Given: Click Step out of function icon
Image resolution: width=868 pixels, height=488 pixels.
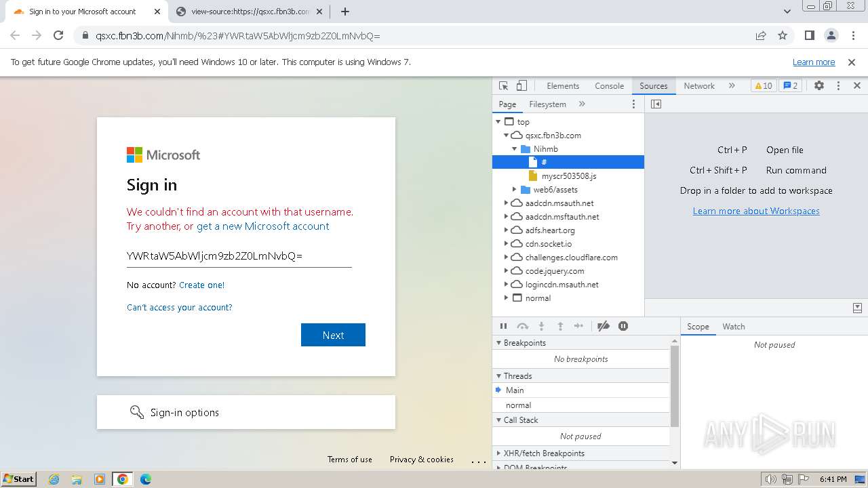Looking at the screenshot, I should click(560, 326).
